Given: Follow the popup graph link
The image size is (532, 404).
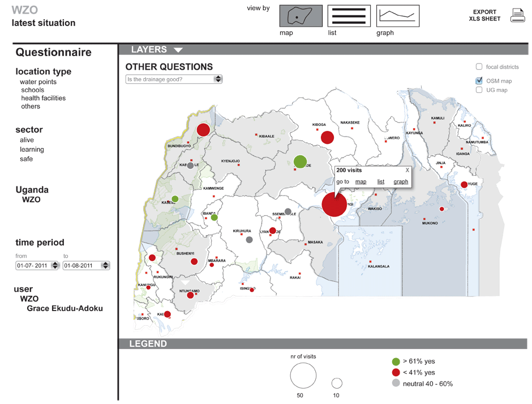Looking at the screenshot, I should pyautogui.click(x=401, y=182).
